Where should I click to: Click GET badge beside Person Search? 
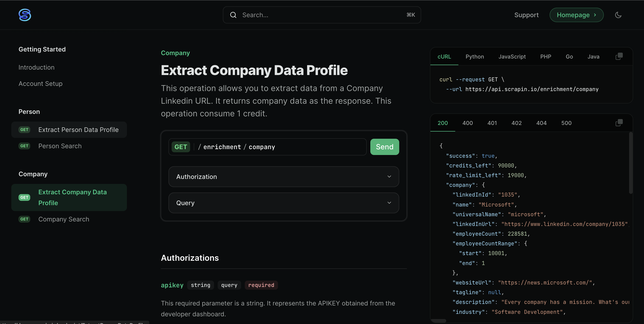pyautogui.click(x=24, y=146)
